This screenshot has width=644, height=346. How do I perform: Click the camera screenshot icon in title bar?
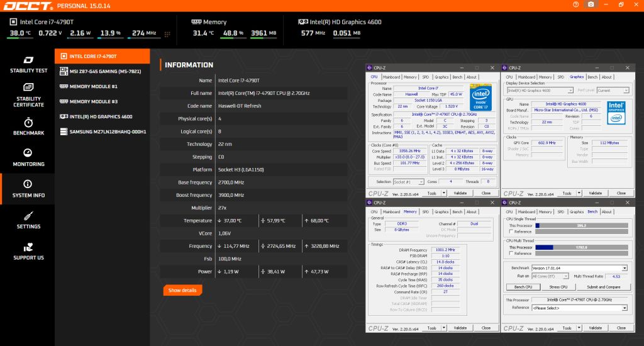click(591, 4)
